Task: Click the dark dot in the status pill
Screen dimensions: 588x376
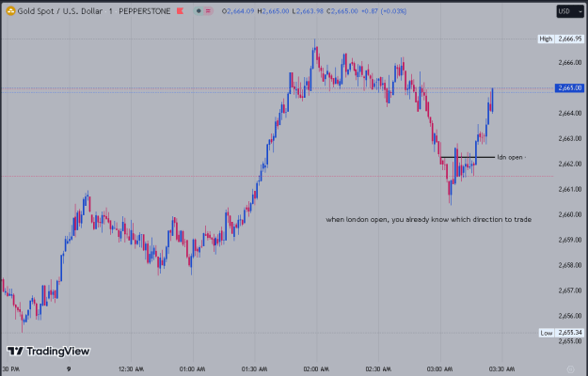Action: tap(199, 11)
